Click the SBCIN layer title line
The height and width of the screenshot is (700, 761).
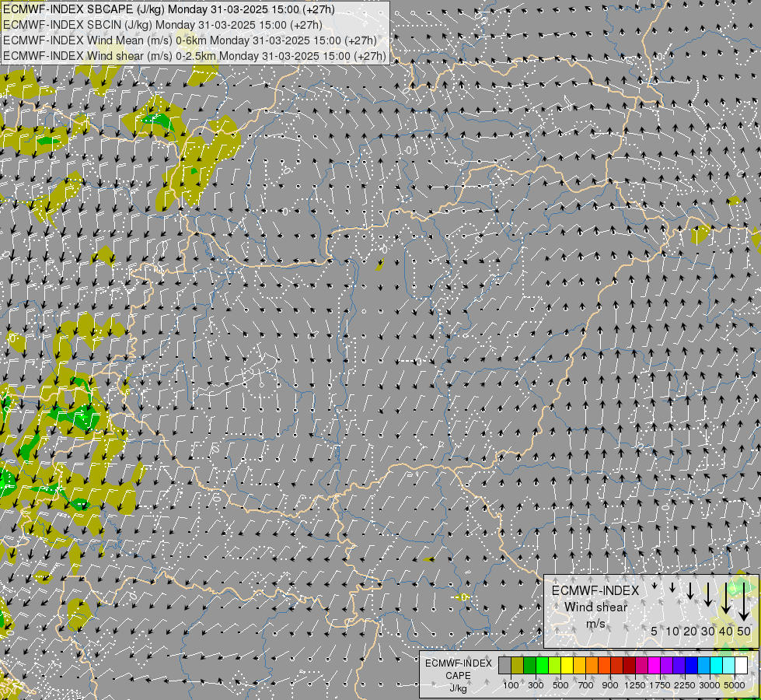pos(162,25)
